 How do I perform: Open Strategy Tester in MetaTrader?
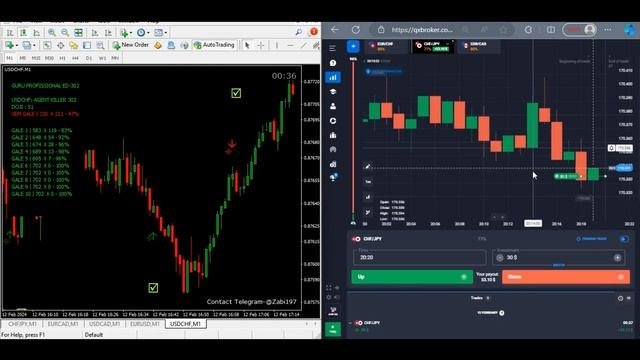tap(100, 45)
